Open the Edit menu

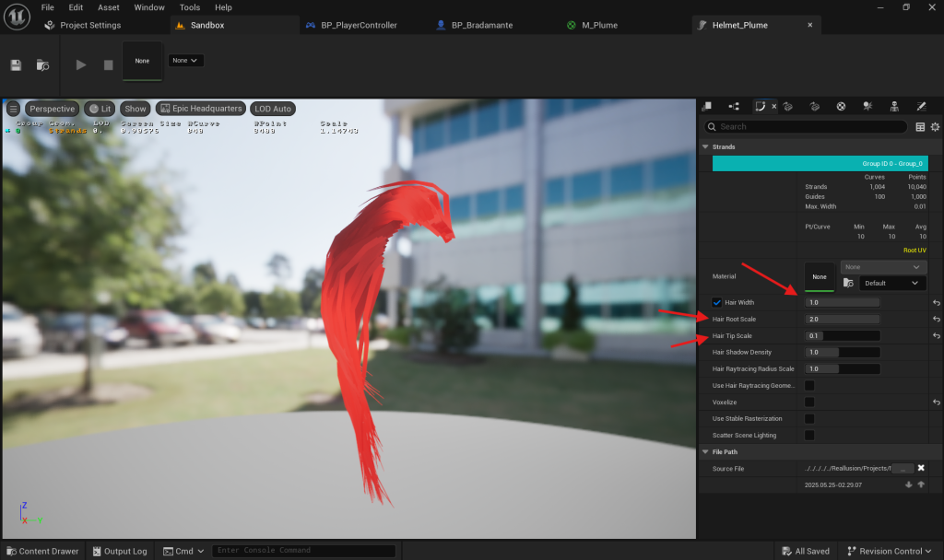coord(76,7)
